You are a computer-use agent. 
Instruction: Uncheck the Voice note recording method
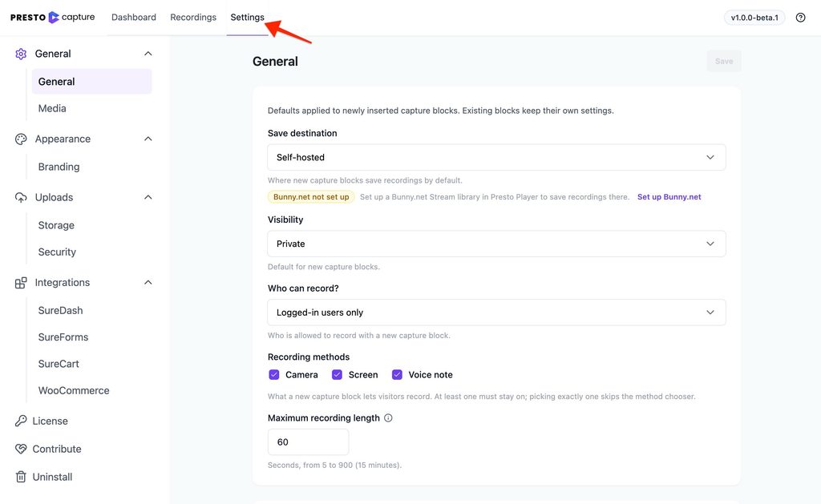pos(397,375)
